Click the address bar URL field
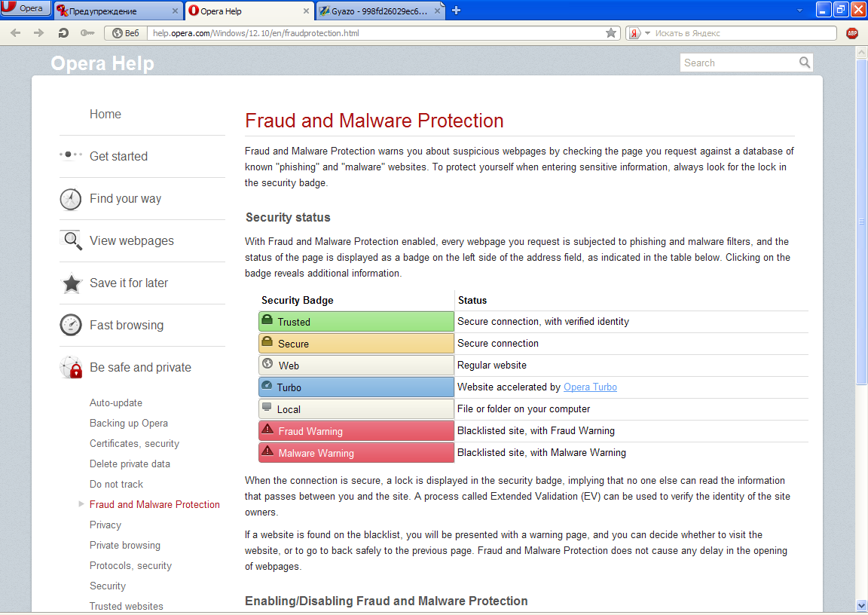 tap(377, 33)
